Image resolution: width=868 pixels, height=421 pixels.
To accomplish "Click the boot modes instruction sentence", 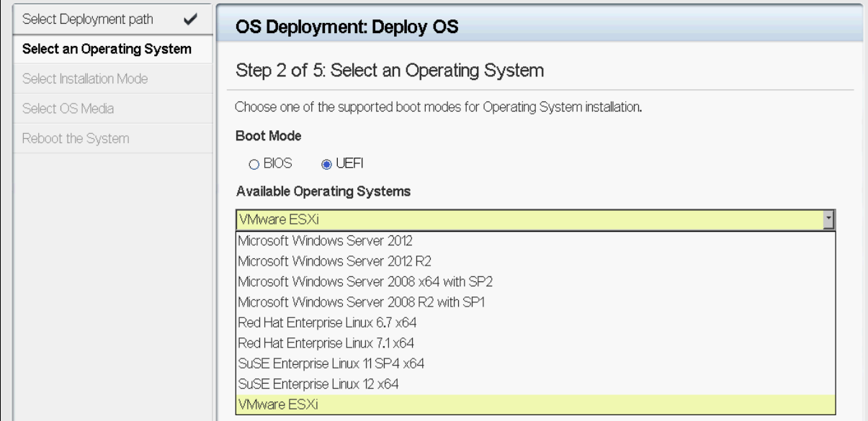I will [439, 109].
